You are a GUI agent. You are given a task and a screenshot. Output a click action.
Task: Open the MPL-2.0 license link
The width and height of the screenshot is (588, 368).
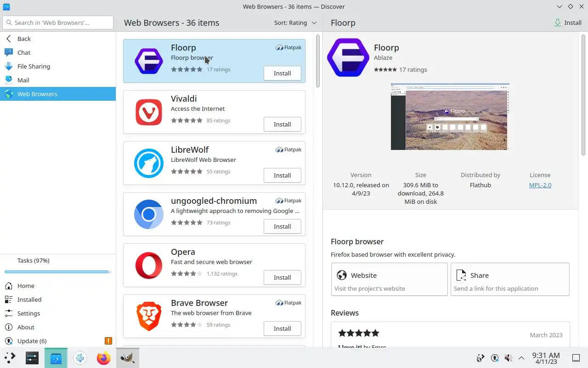coord(540,185)
